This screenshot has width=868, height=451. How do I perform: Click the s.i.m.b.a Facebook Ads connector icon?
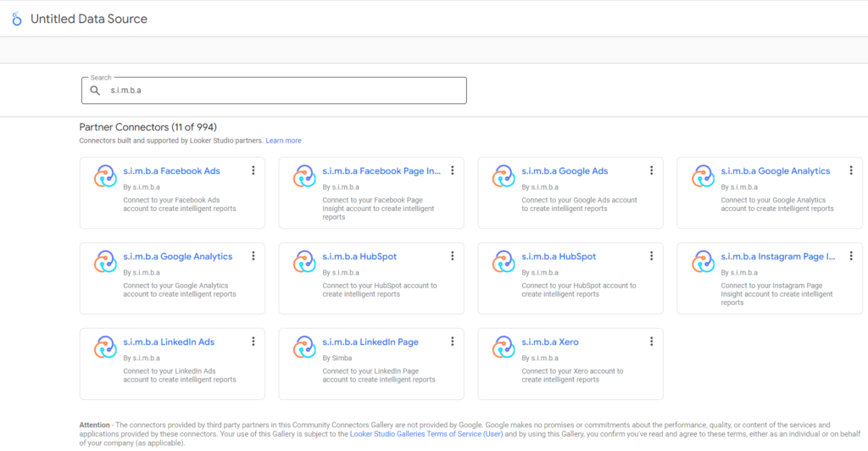click(105, 175)
